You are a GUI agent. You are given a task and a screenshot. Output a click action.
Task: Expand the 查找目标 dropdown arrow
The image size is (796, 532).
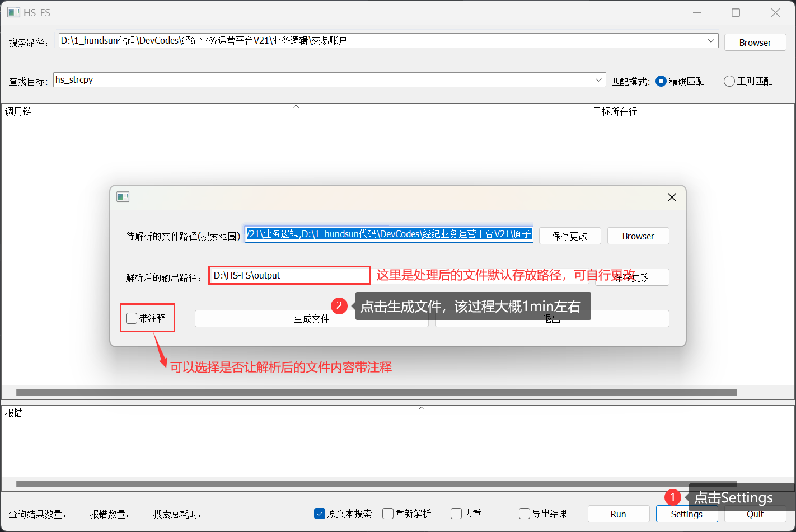point(598,80)
